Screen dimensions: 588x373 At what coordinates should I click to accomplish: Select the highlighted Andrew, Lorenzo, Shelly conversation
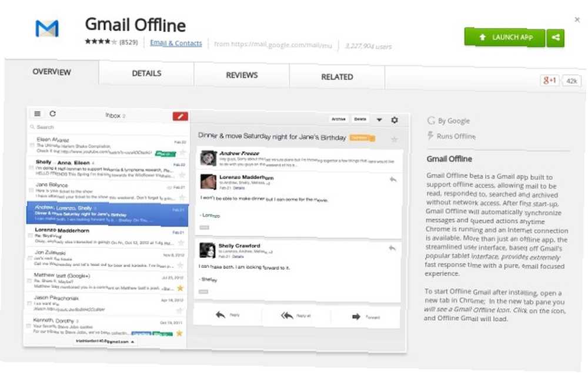pyautogui.click(x=107, y=214)
